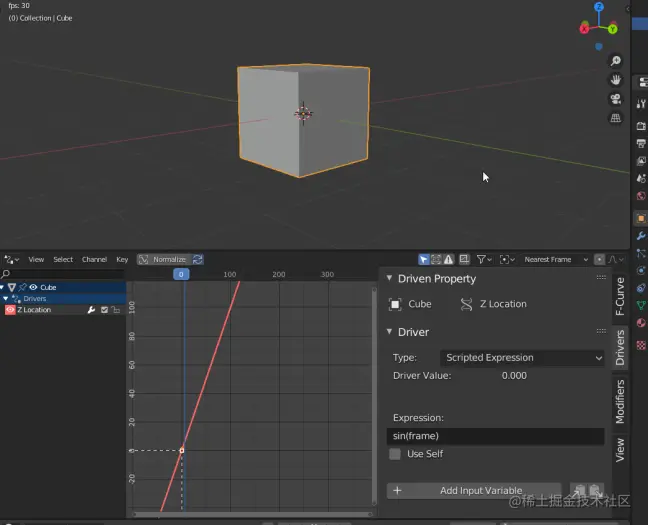This screenshot has height=525, width=648.
Task: Toggle proportional editing dot button
Action: coord(599,259)
